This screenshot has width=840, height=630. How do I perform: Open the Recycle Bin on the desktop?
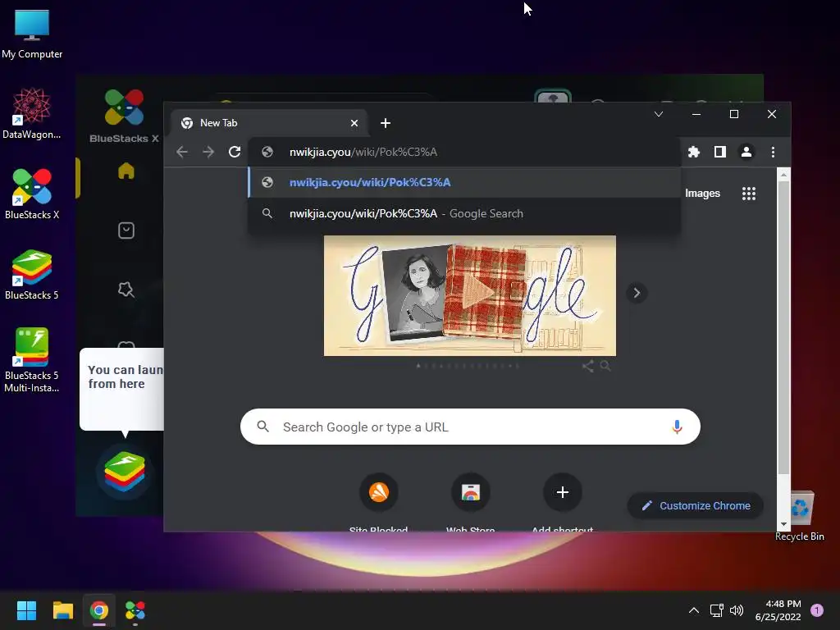[799, 516]
